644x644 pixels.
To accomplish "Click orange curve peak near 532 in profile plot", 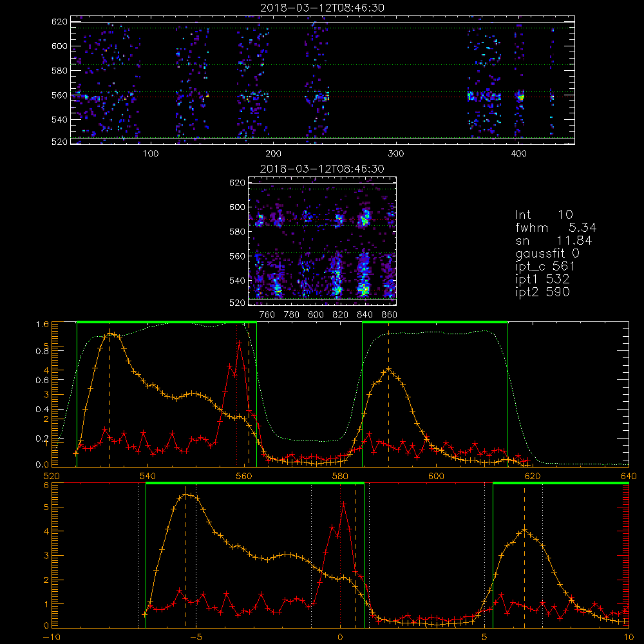I will click(109, 334).
